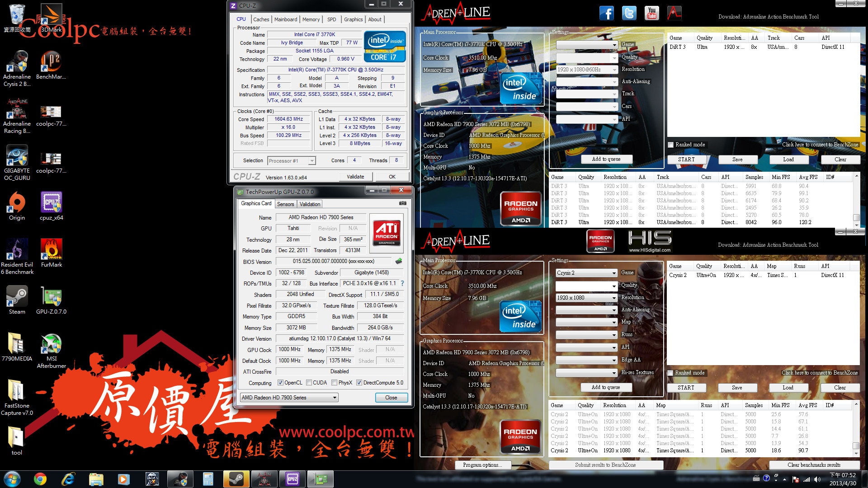The width and height of the screenshot is (868, 488).
Task: Open GPU-Z.0.7.0 desktop icon
Action: (x=52, y=300)
